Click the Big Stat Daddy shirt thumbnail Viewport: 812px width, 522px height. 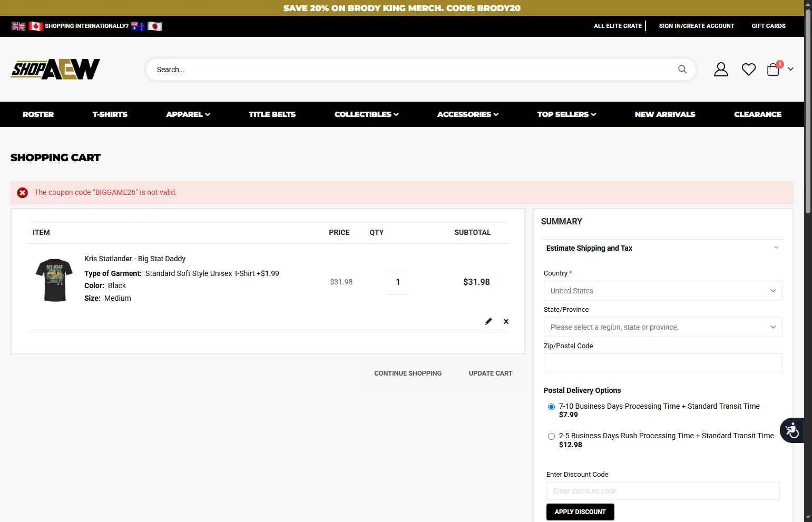(54, 280)
